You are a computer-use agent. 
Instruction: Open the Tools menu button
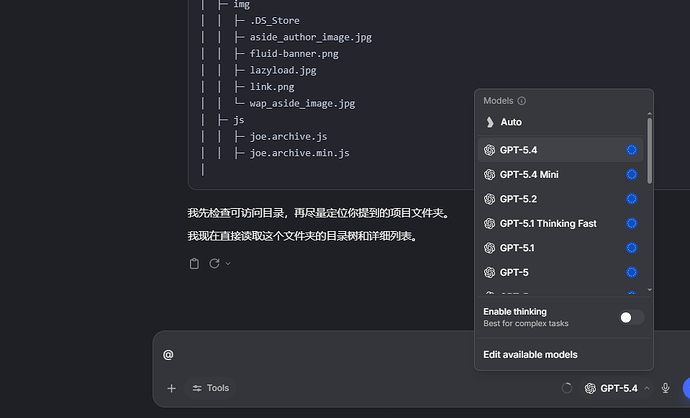[x=210, y=388]
